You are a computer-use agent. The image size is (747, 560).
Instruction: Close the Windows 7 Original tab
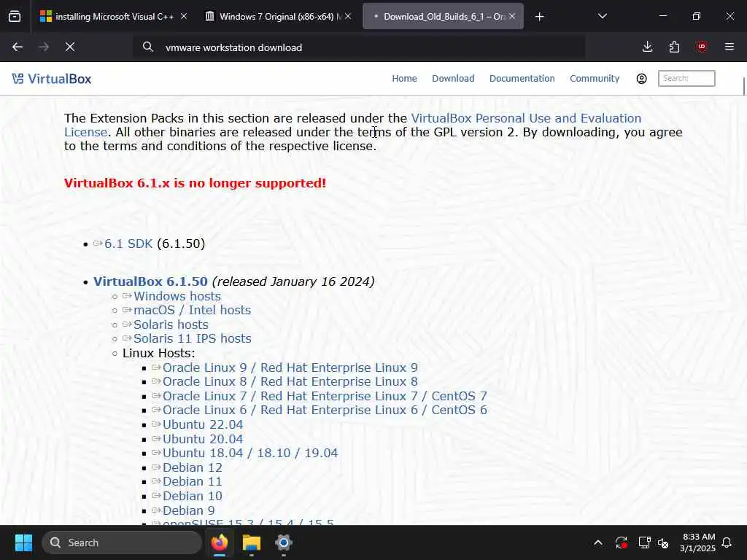[348, 16]
